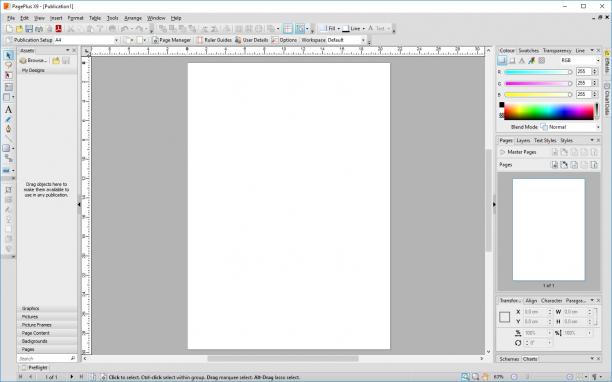
Task: Open the shape tool flyout arrow
Action: click(x=13, y=148)
